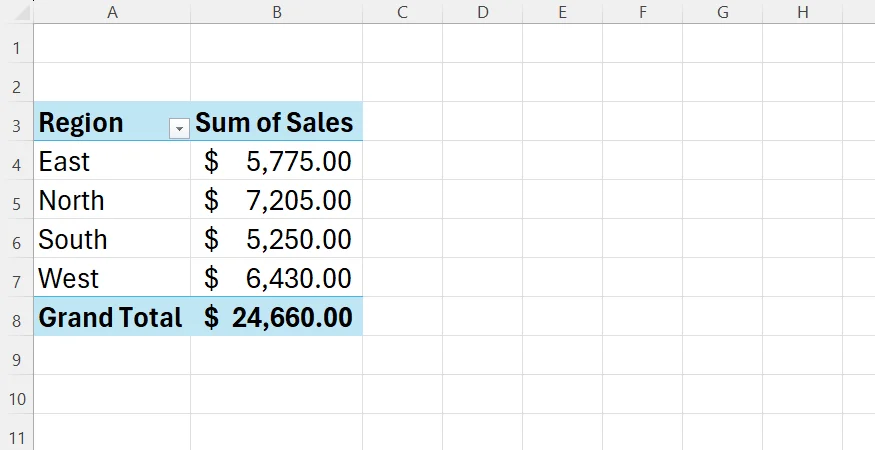Select row 5 header

[x=17, y=199]
